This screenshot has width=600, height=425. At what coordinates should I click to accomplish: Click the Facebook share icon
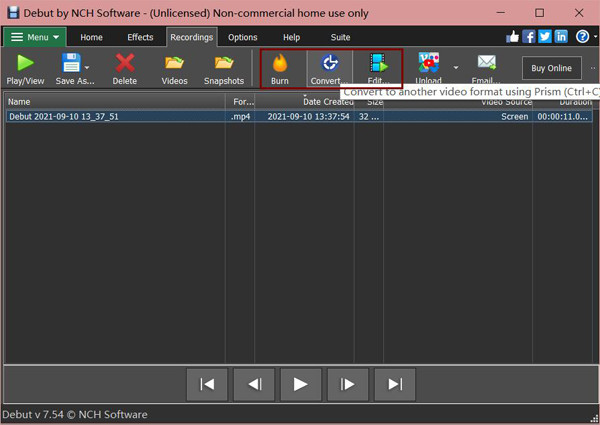[x=529, y=37]
